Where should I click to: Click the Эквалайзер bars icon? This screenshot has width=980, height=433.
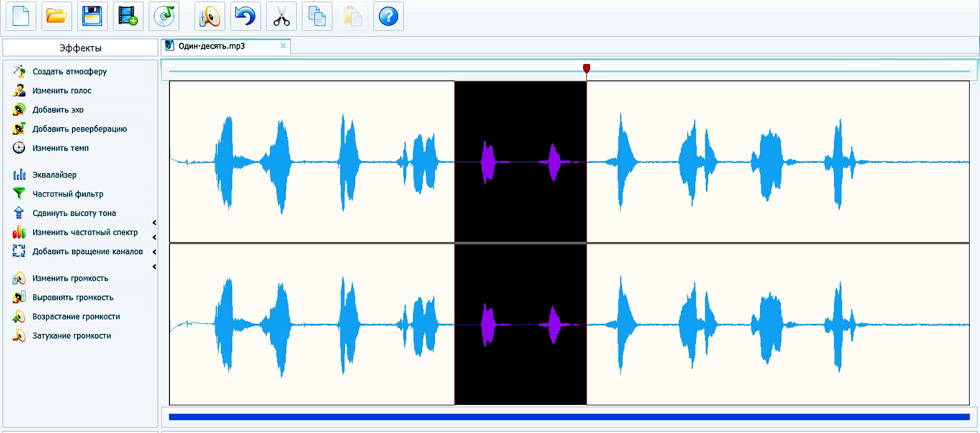tap(19, 175)
